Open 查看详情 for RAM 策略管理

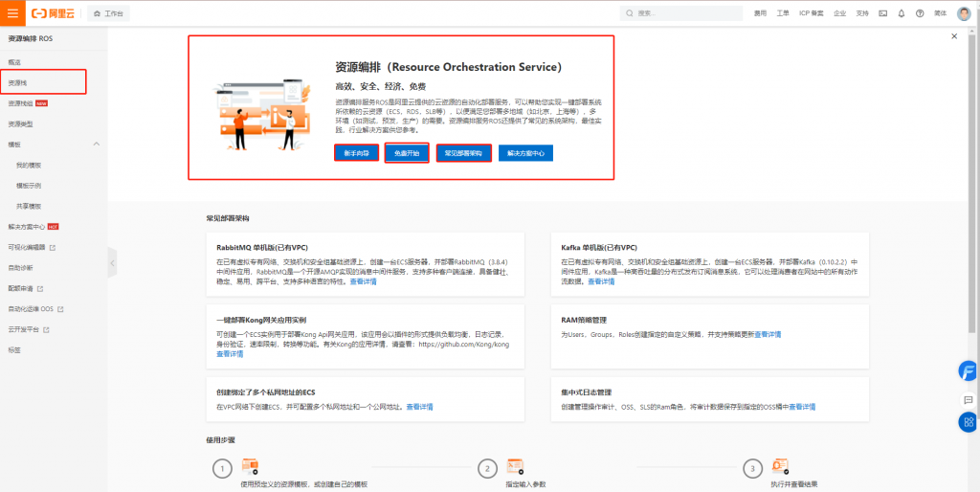pyautogui.click(x=768, y=334)
